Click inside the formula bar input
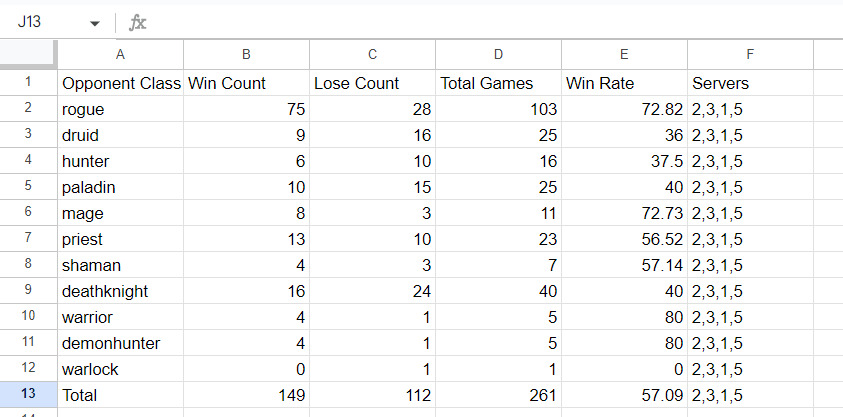The width and height of the screenshot is (843, 417). click(495, 23)
